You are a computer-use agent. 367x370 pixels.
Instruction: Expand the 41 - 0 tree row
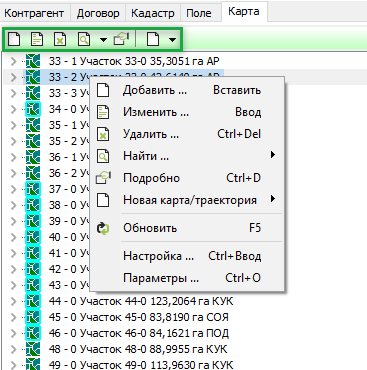tap(13, 253)
